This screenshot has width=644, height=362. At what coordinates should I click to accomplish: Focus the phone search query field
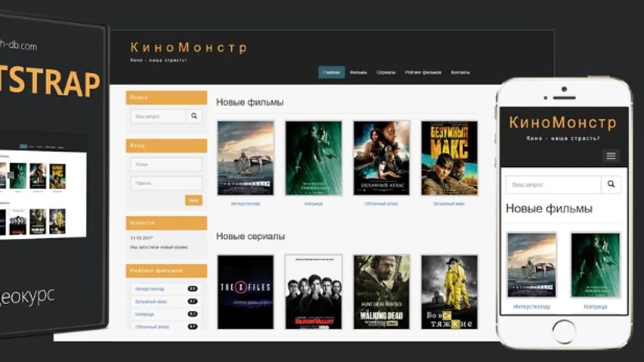point(553,184)
